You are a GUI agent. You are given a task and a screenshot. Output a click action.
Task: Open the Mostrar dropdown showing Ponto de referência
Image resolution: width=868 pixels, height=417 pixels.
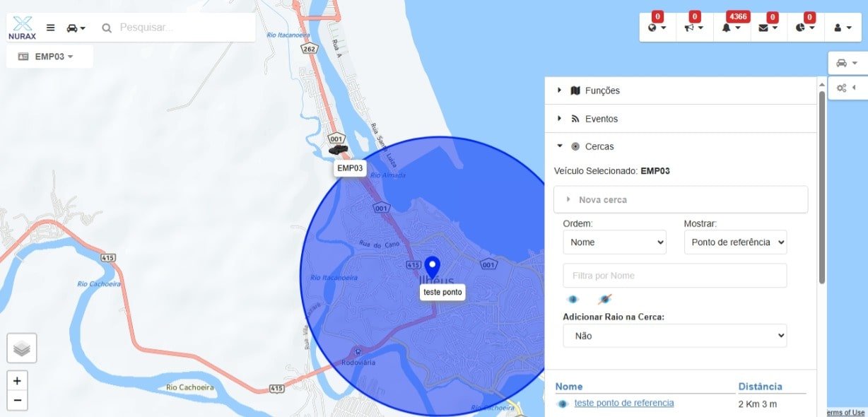pos(735,242)
